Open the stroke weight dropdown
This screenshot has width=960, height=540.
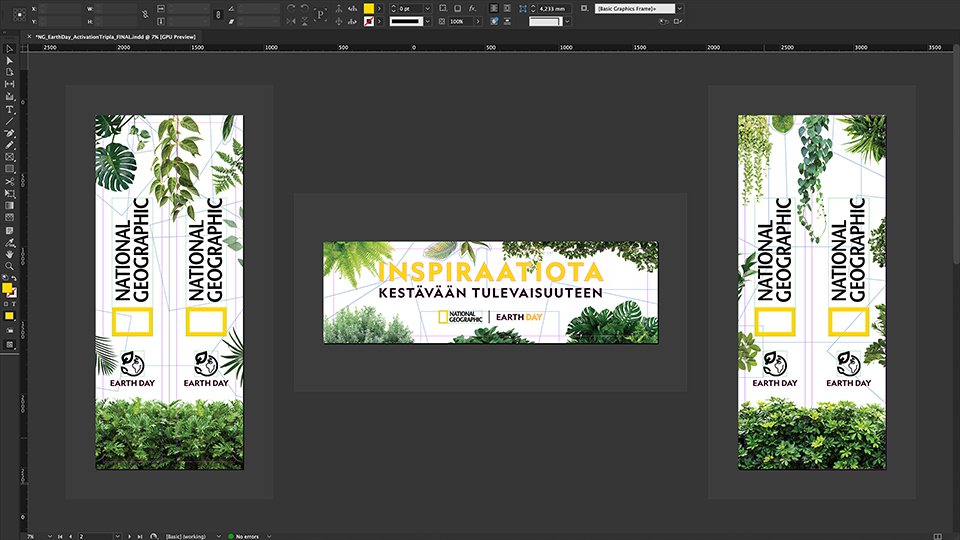(x=427, y=9)
